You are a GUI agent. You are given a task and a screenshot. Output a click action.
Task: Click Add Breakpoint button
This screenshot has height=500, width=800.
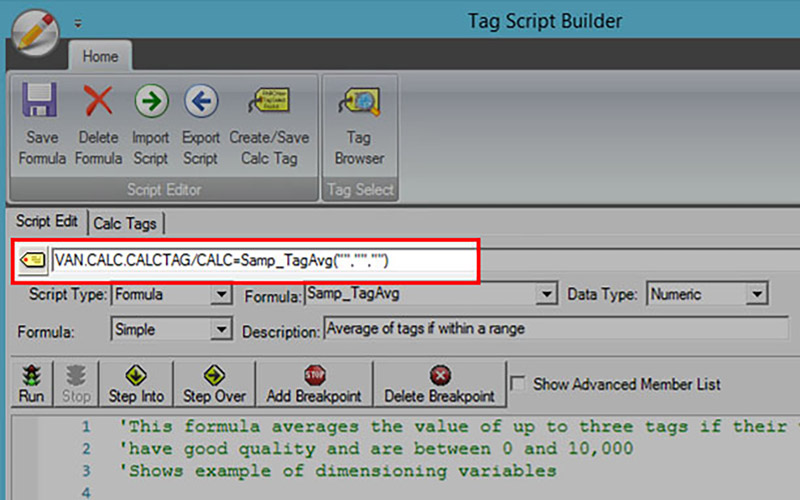point(314,384)
